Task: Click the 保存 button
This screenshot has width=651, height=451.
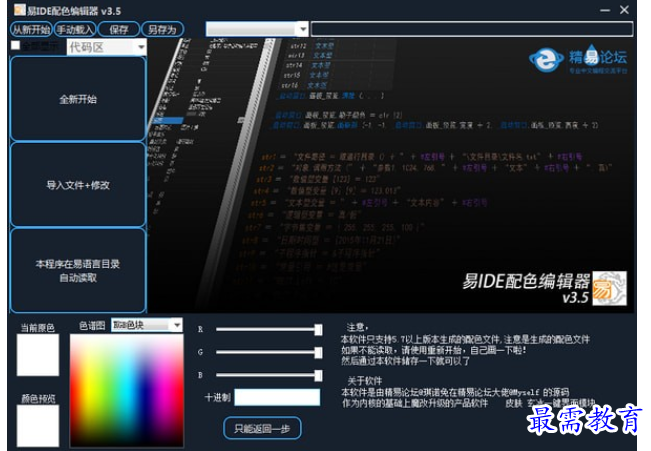Action: tap(119, 29)
